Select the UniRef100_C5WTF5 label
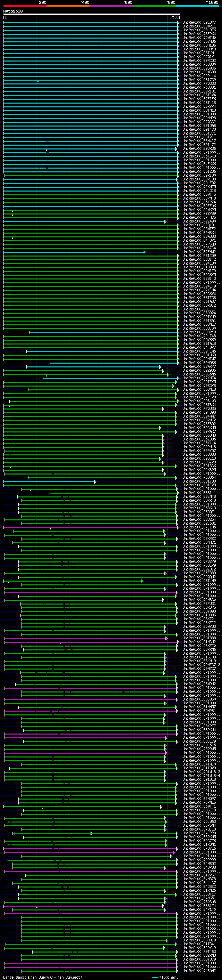This screenshot has width=222, height=980. pos(199,194)
